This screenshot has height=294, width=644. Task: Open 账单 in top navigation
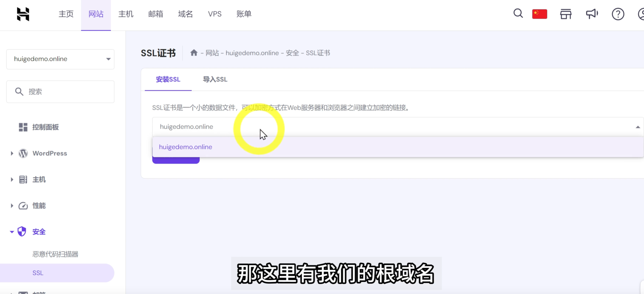point(244,14)
